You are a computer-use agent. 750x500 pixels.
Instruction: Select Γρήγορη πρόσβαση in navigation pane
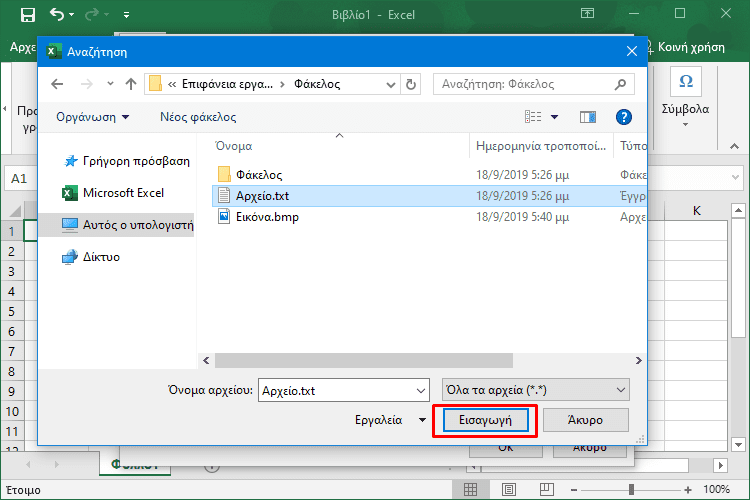127,161
